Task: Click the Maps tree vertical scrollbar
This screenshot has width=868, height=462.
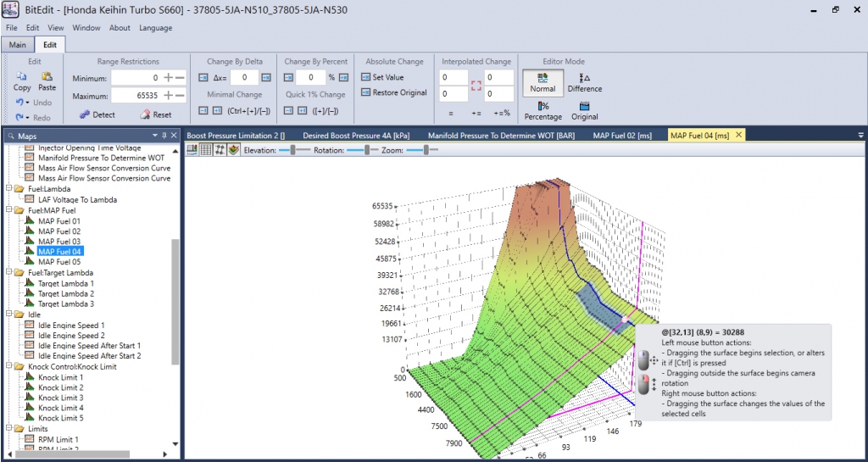Action: (175, 302)
